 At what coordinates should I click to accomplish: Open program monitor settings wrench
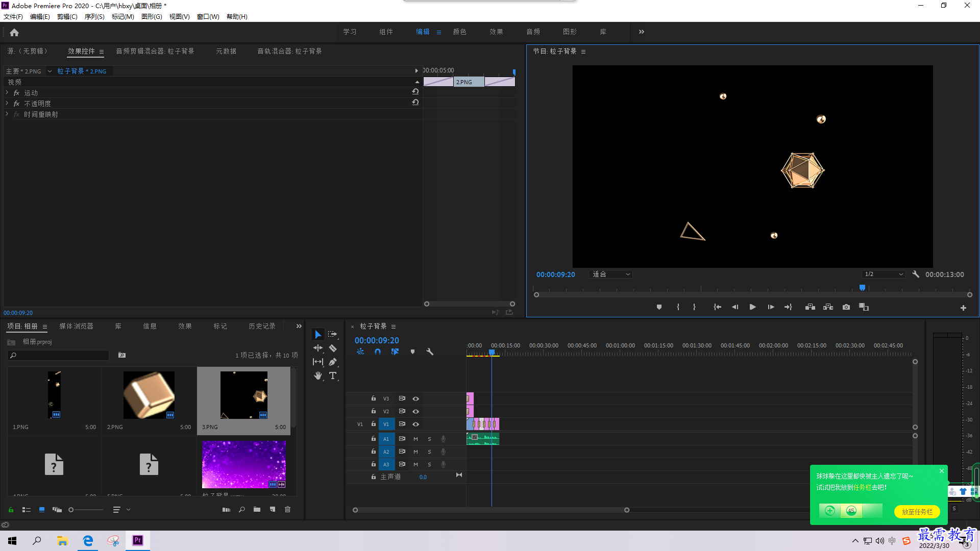(916, 274)
